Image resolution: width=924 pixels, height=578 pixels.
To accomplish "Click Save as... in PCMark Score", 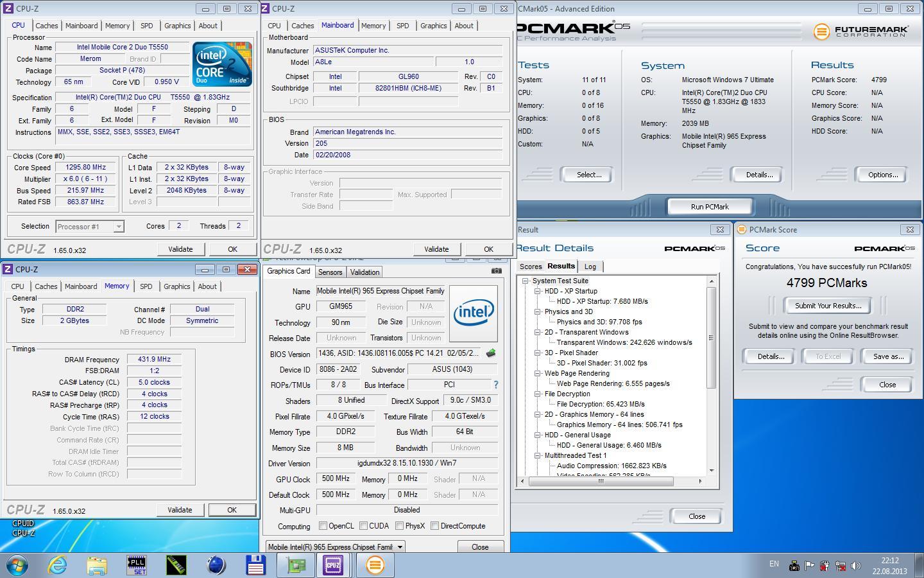I will 888,356.
